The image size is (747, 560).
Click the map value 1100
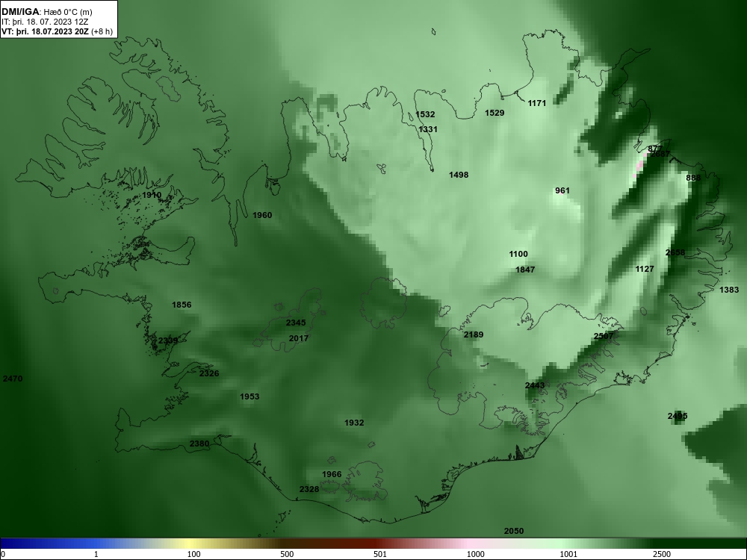(518, 254)
